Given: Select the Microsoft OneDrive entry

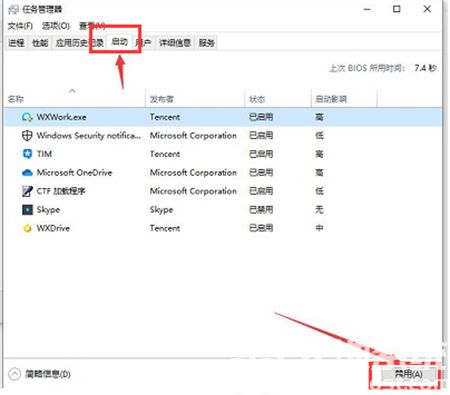Looking at the screenshot, I should click(74, 172).
